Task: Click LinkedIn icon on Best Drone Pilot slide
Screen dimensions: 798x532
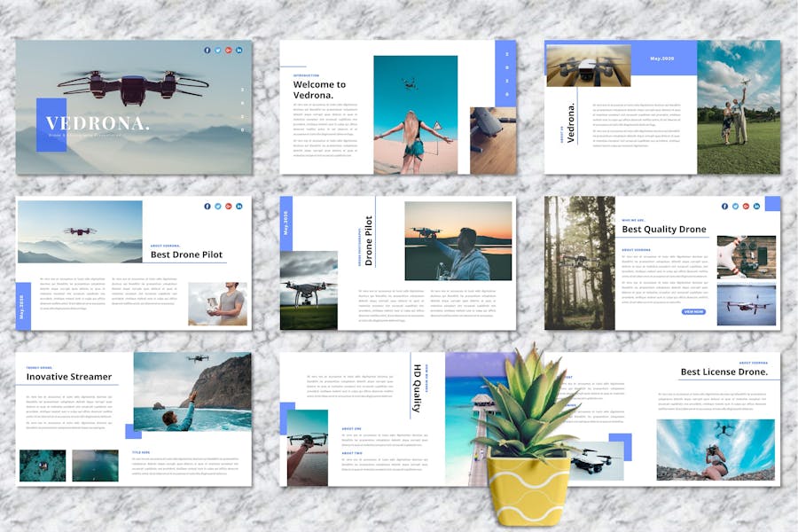Action: [x=239, y=207]
